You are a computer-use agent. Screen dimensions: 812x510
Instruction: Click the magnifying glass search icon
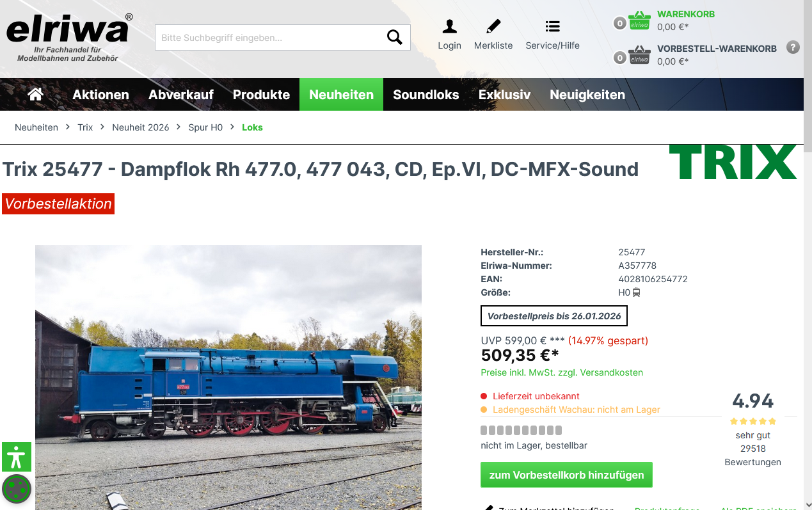pos(394,37)
